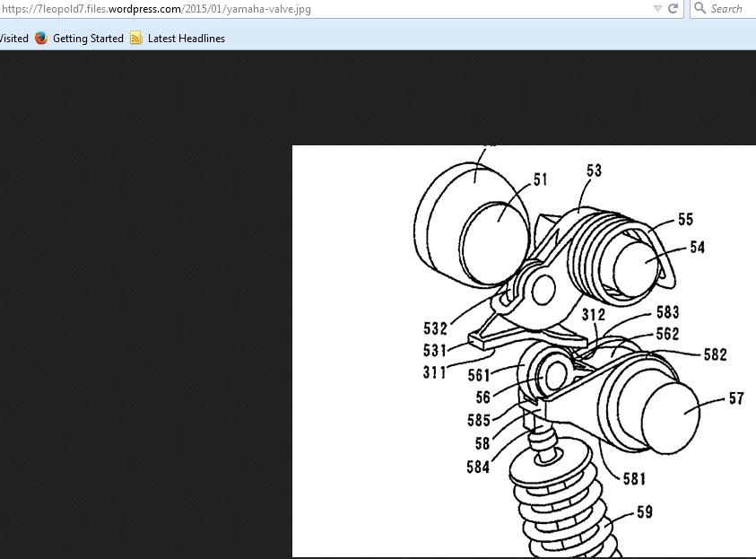Click part label 55 in the diagram
The height and width of the screenshot is (559, 756).
(685, 219)
